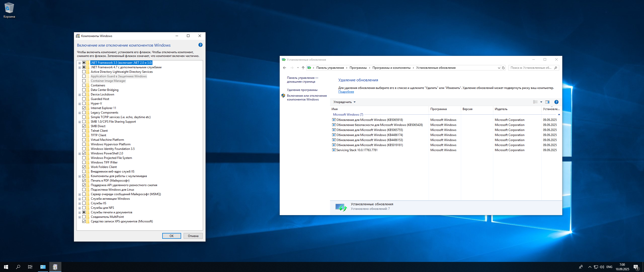This screenshot has height=272, width=644.
Task: Uncheck SMB Direct checkbox
Action: point(84,126)
